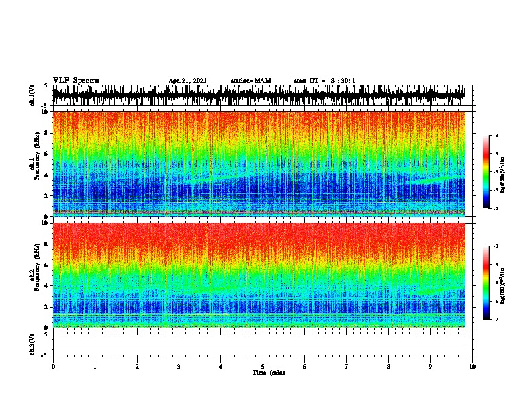Viewport: 532px width, 411px height.
Task: Click the ch.2 frequency axis "2" tick label
Action: click(46, 307)
